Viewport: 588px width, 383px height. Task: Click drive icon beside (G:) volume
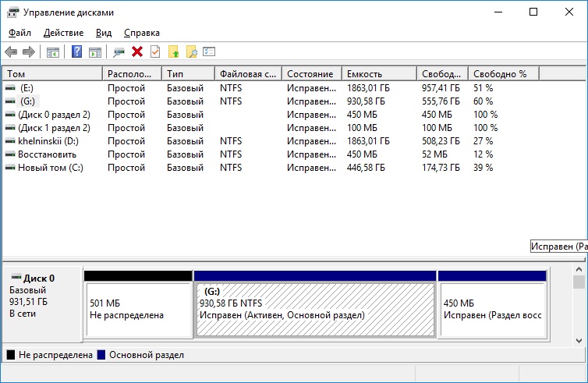(x=10, y=101)
